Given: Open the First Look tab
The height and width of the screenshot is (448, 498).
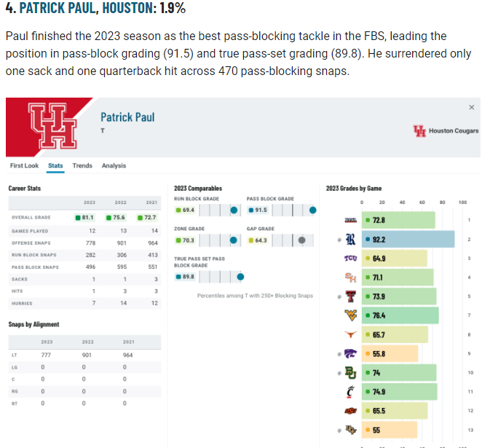Looking at the screenshot, I should click(x=24, y=166).
